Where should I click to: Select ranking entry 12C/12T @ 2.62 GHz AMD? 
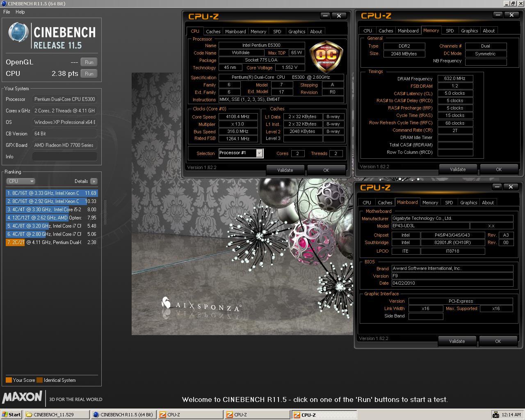coord(52,218)
